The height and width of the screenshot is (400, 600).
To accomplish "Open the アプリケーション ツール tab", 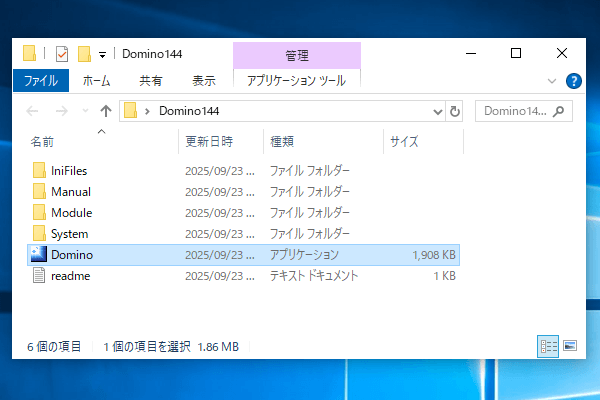I will [296, 80].
